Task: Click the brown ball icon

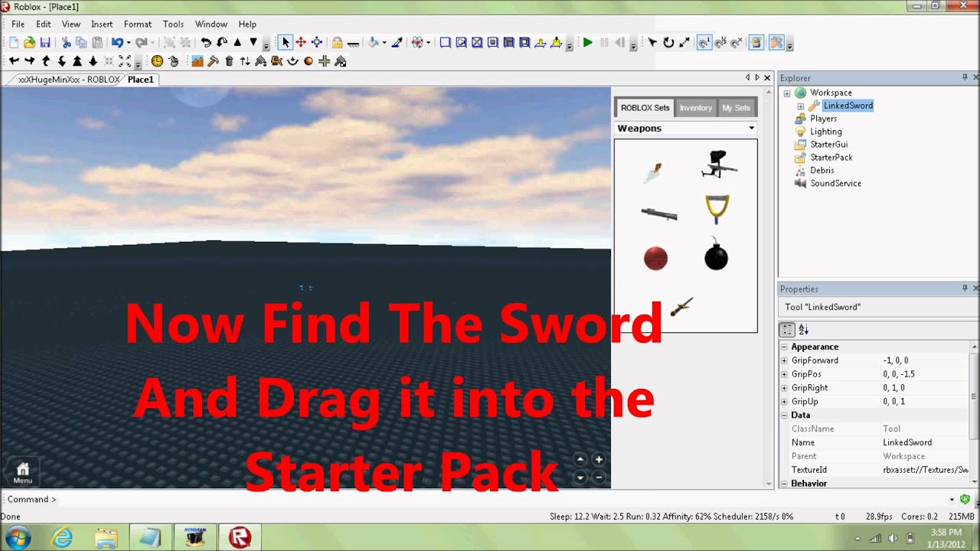Action: (309, 61)
